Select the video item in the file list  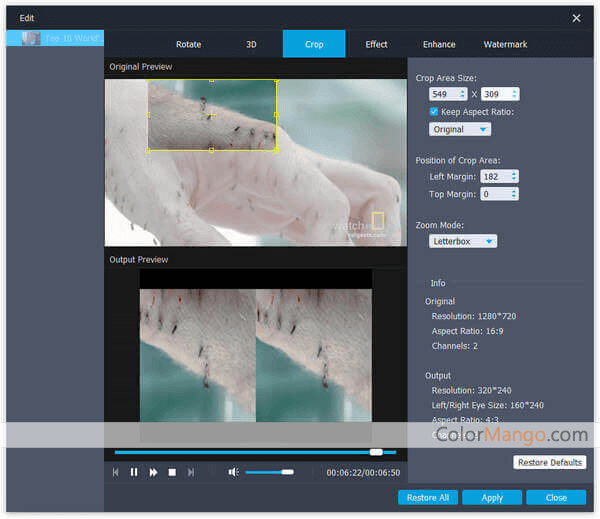tap(55, 38)
